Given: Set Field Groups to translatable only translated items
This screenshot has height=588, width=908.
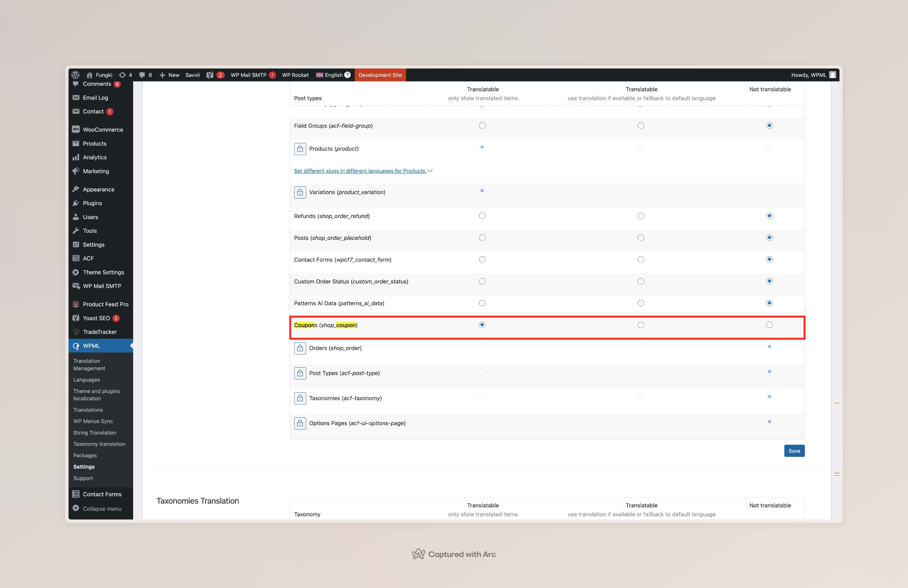Looking at the screenshot, I should pos(482,125).
